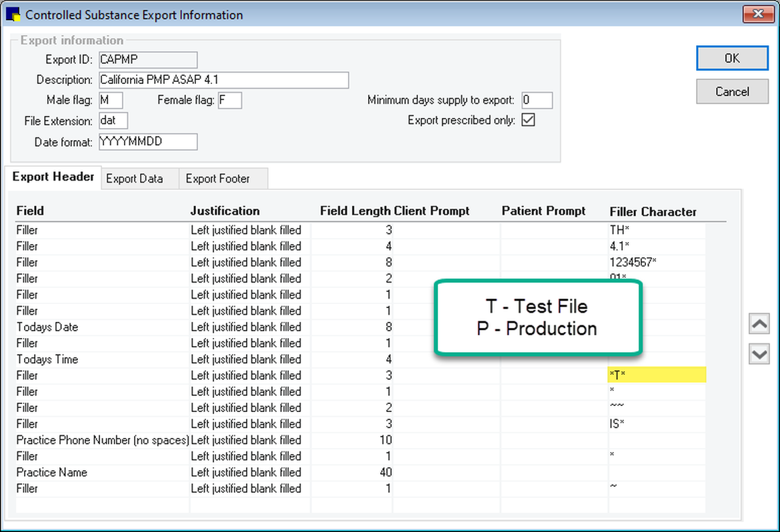Click the 4.1* filler character cell
The height and width of the screenshot is (532, 780).
pyautogui.click(x=657, y=247)
